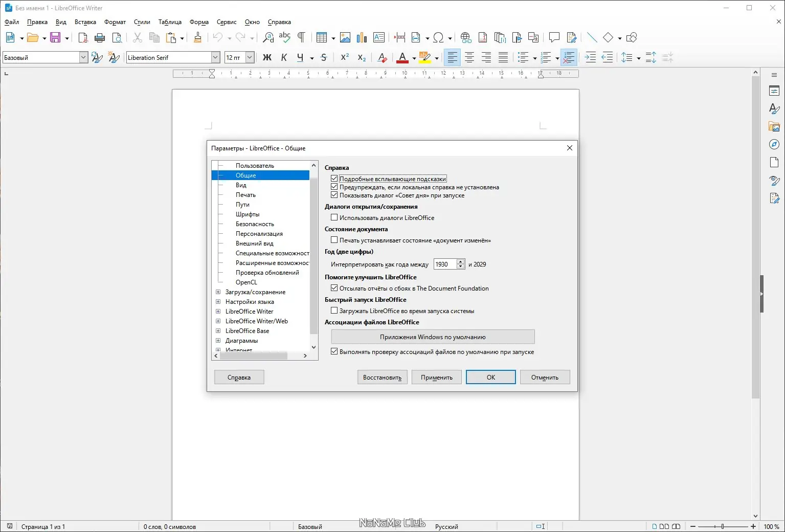Image resolution: width=785 pixels, height=532 pixels.
Task: Toggle formatting marks pilcrow icon
Action: point(302,37)
